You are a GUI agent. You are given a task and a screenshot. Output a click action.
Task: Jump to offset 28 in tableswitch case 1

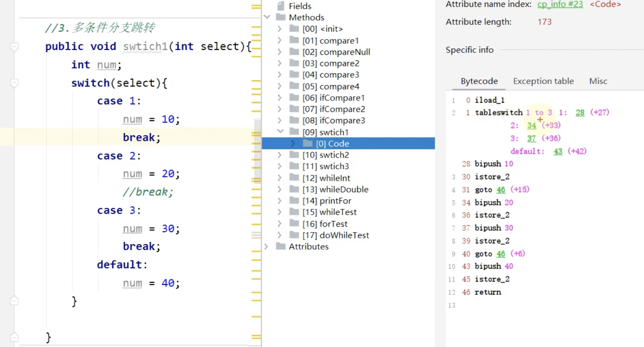tap(580, 113)
